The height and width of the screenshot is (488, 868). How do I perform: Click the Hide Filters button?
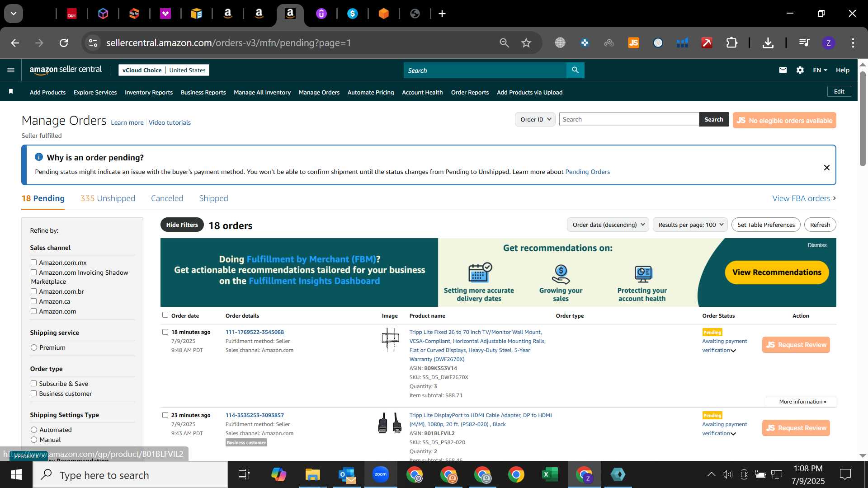pyautogui.click(x=182, y=225)
